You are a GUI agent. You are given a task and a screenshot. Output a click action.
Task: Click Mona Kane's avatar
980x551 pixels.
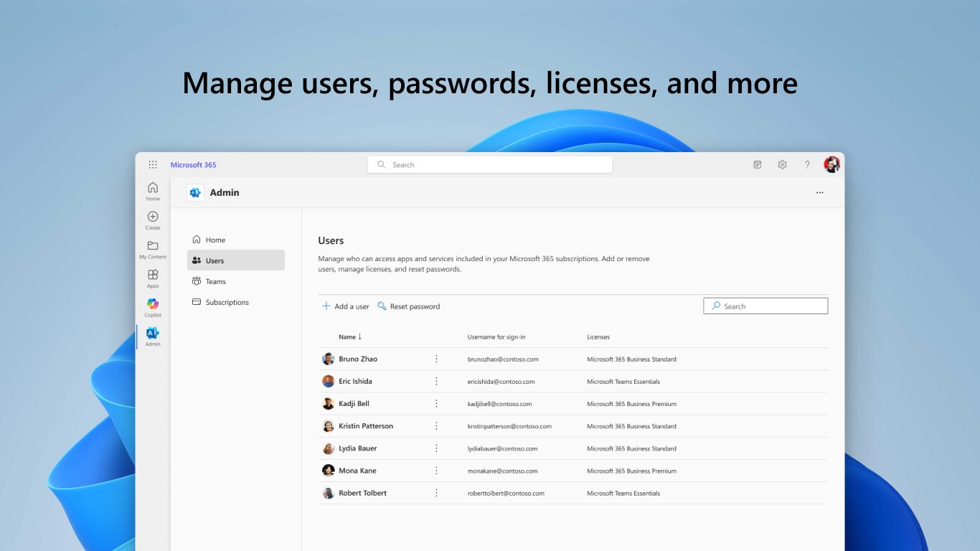[328, 471]
